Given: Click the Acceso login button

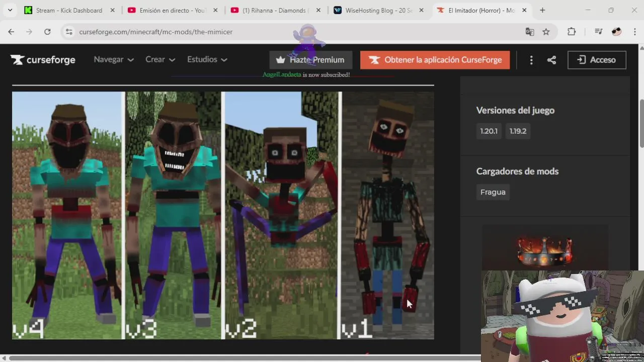Looking at the screenshot, I should (597, 60).
